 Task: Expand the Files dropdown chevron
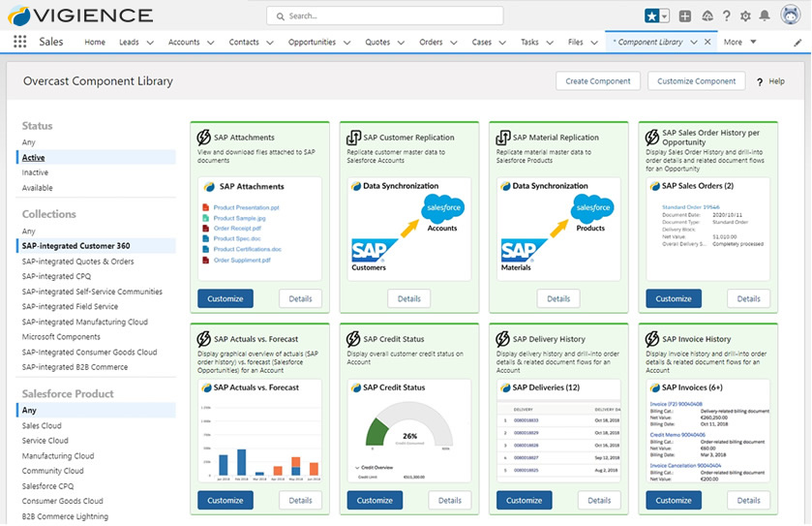click(594, 43)
